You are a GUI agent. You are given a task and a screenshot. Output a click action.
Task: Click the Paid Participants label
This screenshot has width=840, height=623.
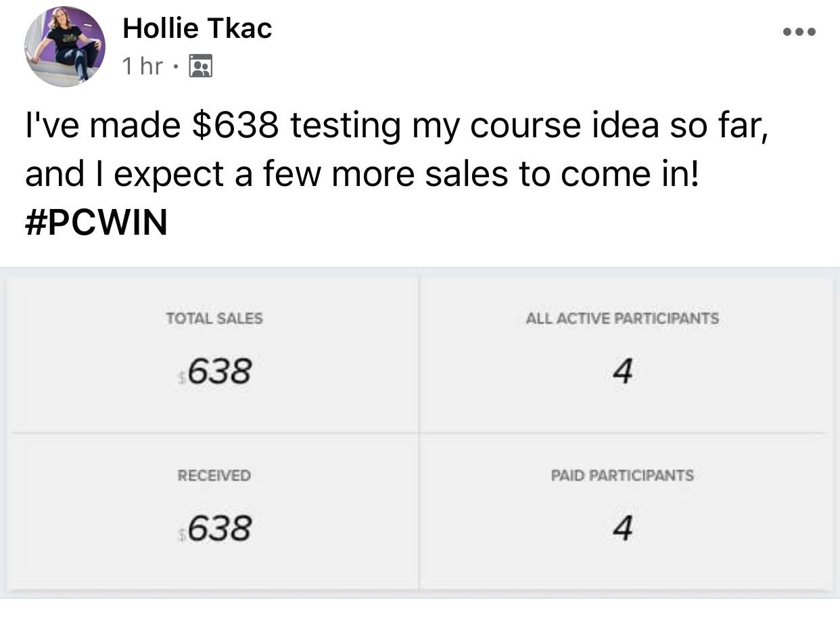click(622, 476)
